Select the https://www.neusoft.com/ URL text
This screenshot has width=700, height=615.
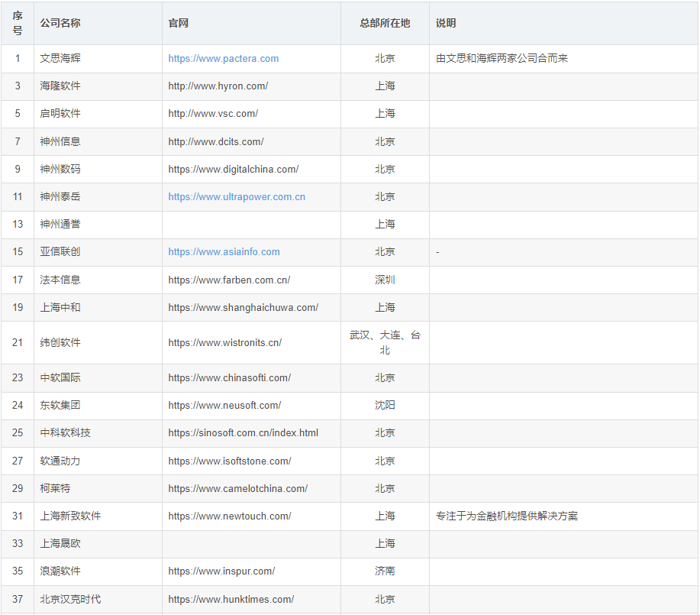(x=224, y=406)
